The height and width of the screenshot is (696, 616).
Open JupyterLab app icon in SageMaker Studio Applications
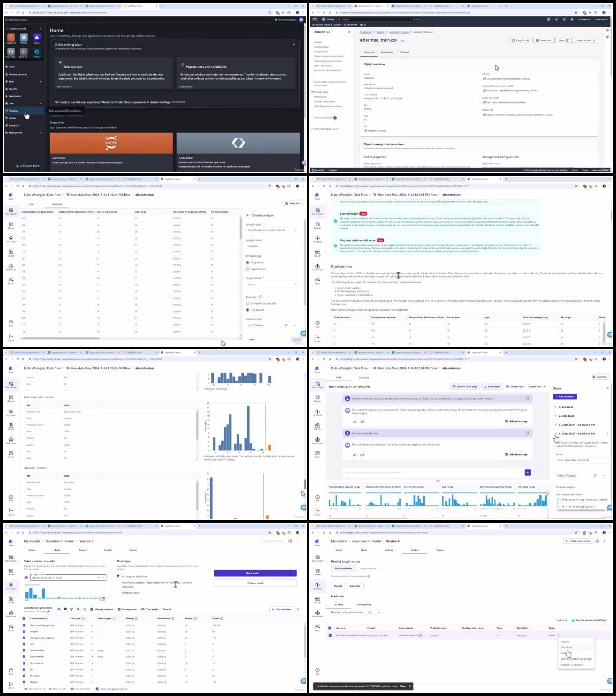[11, 38]
